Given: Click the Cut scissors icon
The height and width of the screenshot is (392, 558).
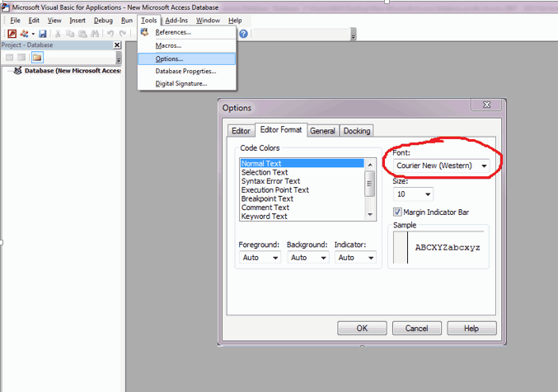Looking at the screenshot, I should pyautogui.click(x=58, y=34).
